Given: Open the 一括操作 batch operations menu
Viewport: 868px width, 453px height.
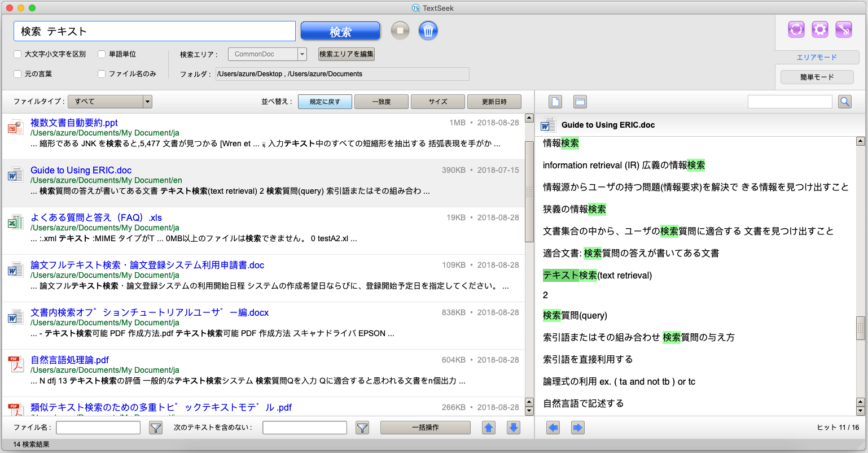Looking at the screenshot, I should [425, 428].
